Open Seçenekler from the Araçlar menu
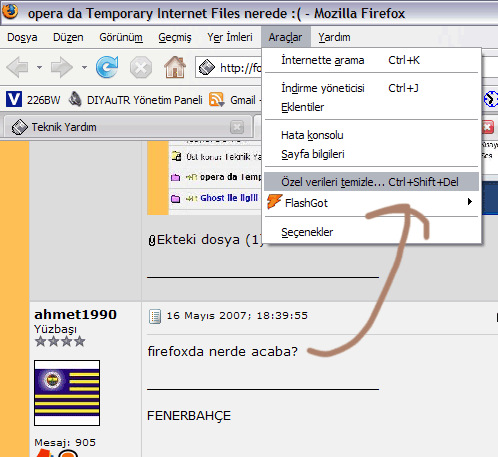Screen dimensions: 498x457 [371, 232]
